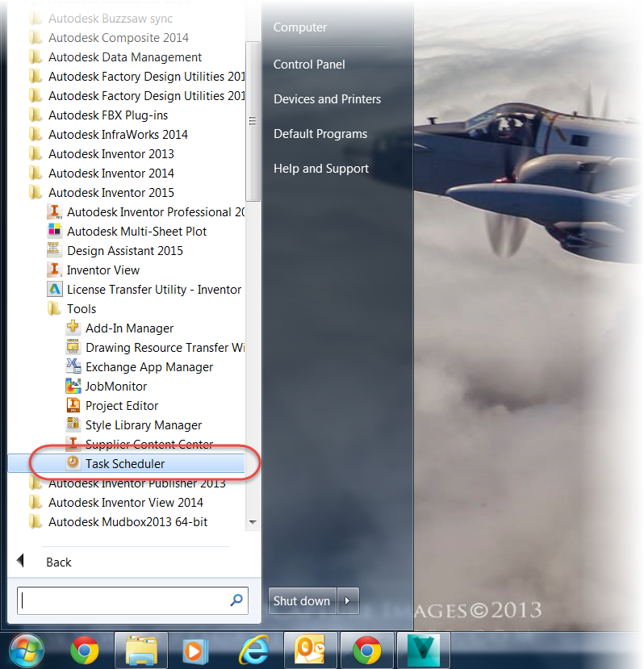The width and height of the screenshot is (644, 669).
Task: Expand Autodesk InfraWorks 2014 folder
Action: 109,135
